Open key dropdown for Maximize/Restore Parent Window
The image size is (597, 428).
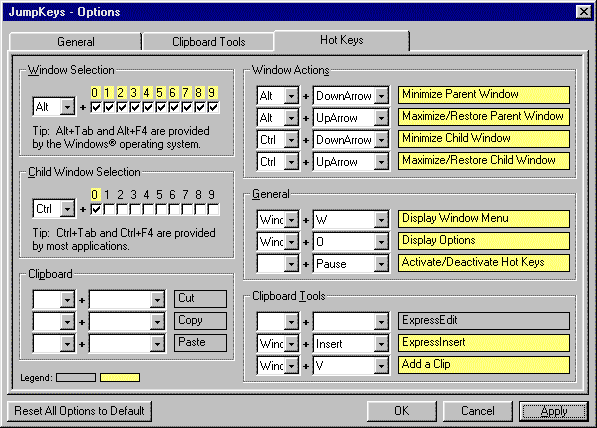click(x=381, y=118)
